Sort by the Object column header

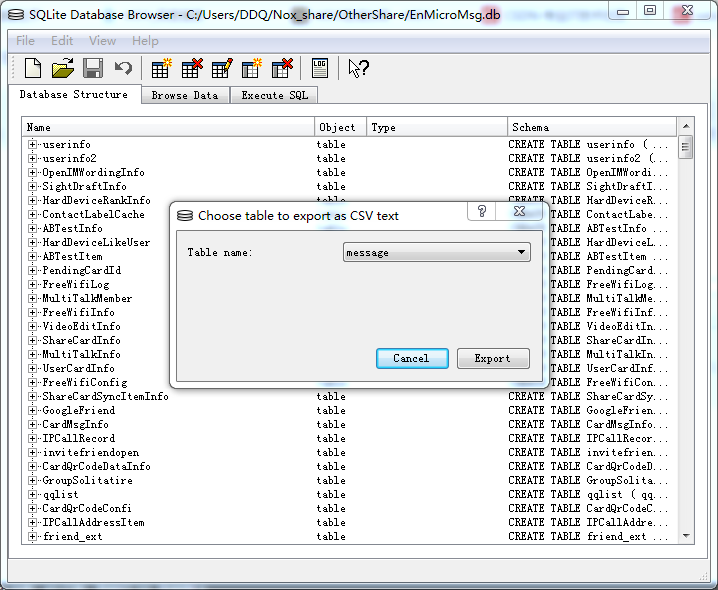point(341,127)
